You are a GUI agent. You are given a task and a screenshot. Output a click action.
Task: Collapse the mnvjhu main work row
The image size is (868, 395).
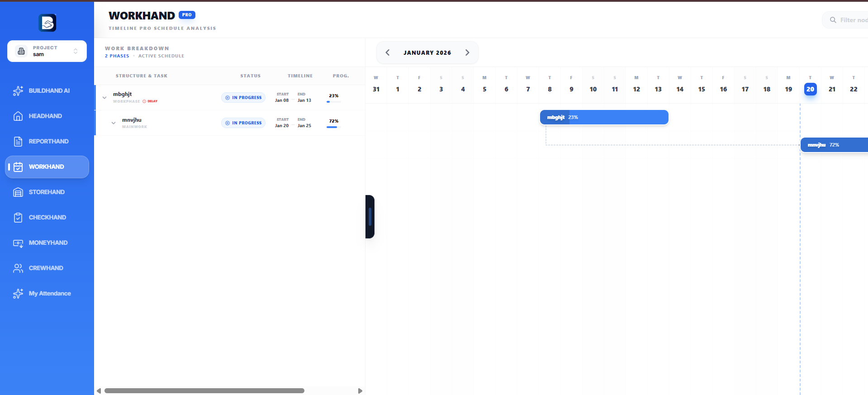pyautogui.click(x=114, y=123)
